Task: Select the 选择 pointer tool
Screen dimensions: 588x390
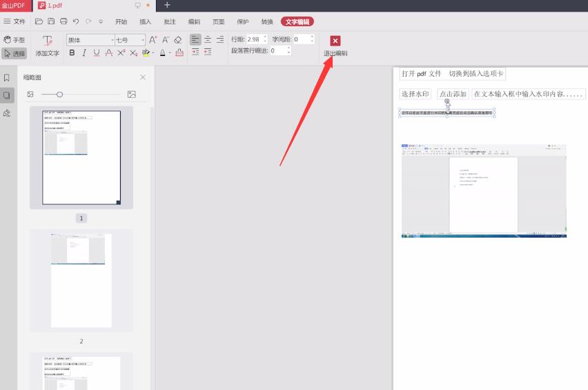Action: [x=14, y=54]
